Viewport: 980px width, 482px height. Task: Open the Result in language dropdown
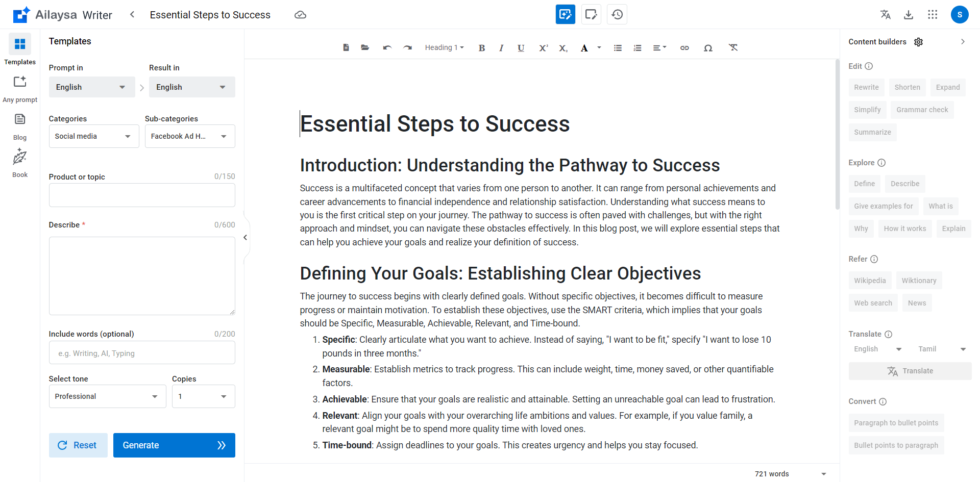[192, 87]
